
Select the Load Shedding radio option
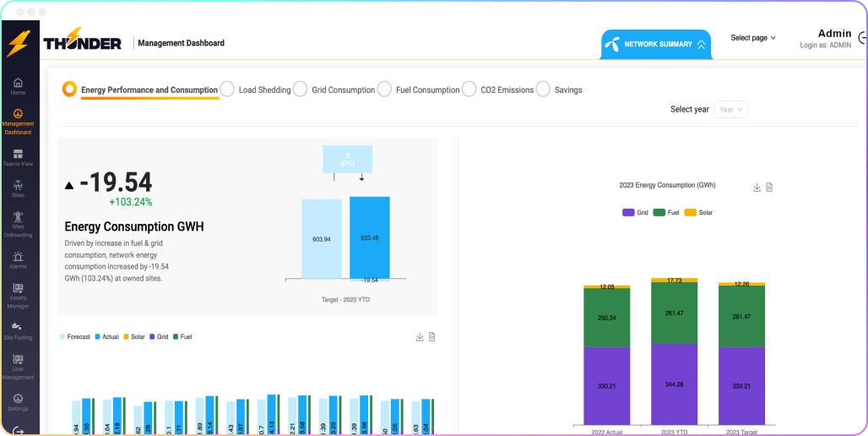point(227,90)
